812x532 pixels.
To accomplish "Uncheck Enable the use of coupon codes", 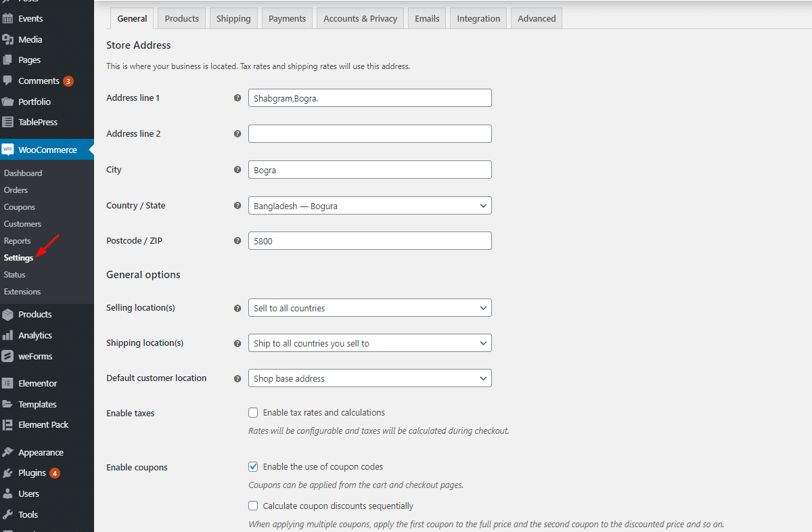I will (x=253, y=467).
